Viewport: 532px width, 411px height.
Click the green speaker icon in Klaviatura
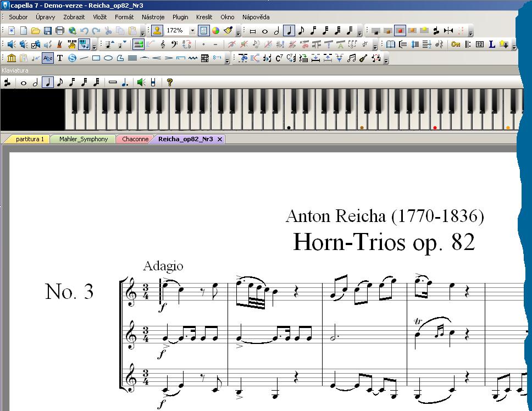[x=141, y=82]
